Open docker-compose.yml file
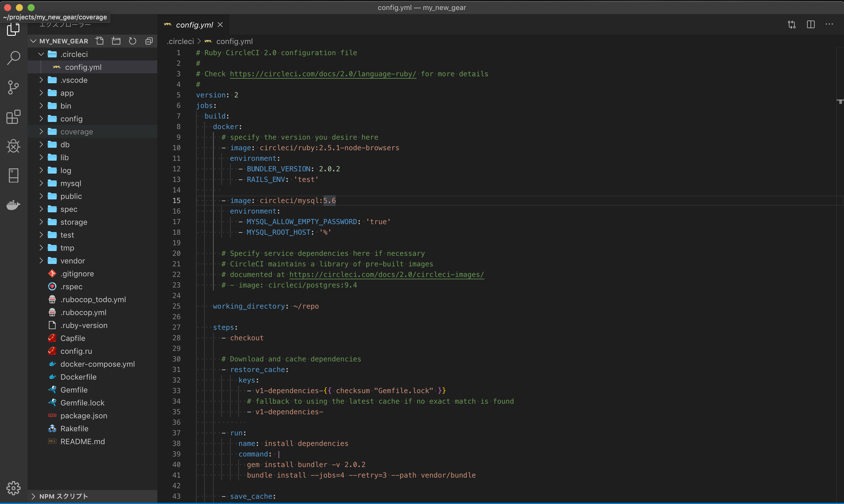 [x=92, y=364]
